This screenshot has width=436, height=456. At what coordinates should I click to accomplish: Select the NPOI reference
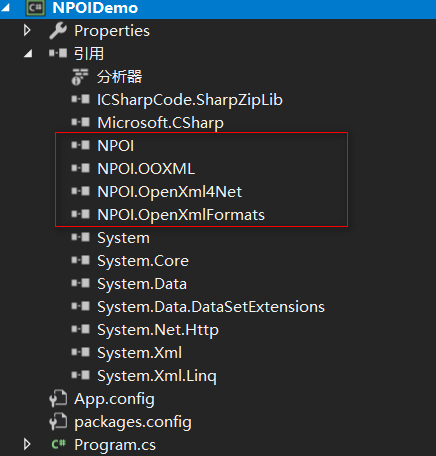point(116,146)
